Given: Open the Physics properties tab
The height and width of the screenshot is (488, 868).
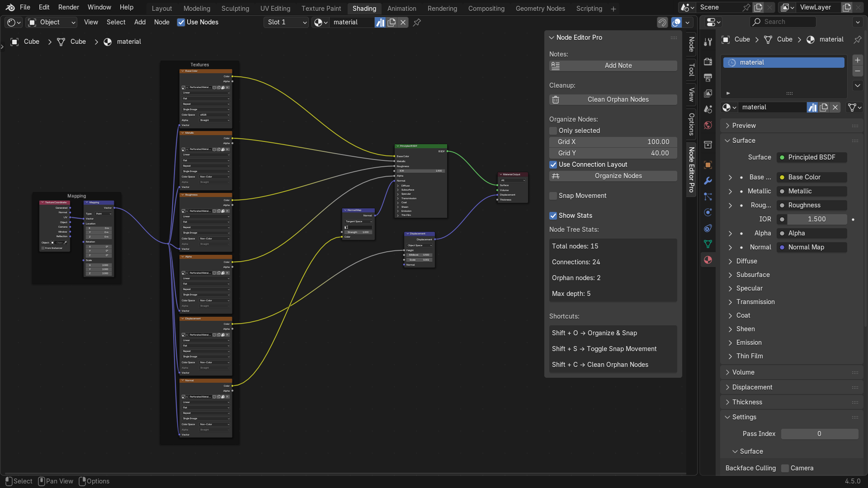Looking at the screenshot, I should (708, 212).
